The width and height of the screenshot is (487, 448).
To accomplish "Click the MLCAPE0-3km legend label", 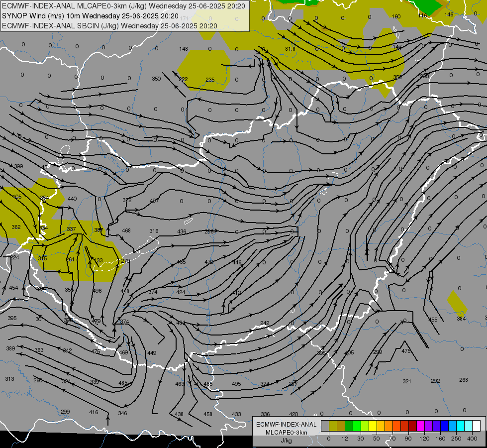I will pyautogui.click(x=286, y=433).
